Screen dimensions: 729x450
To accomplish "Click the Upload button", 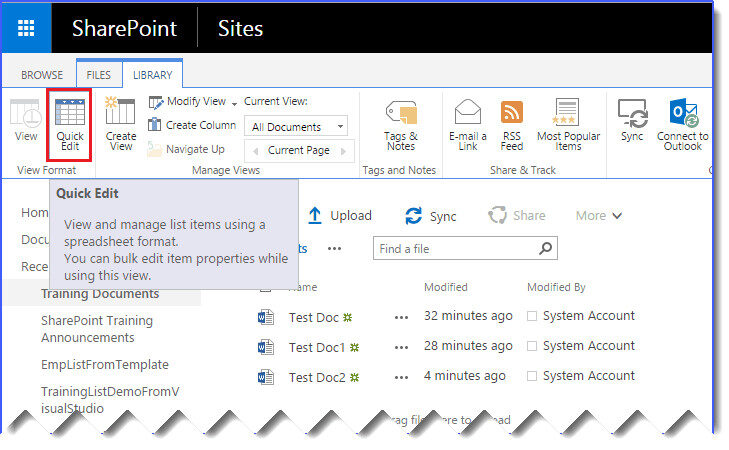I will click(x=340, y=216).
